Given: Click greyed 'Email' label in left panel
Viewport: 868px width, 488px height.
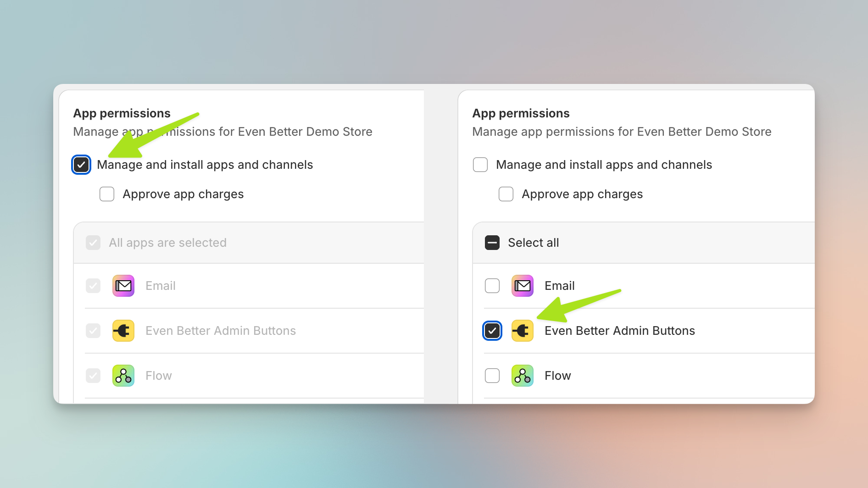Looking at the screenshot, I should coord(161,286).
